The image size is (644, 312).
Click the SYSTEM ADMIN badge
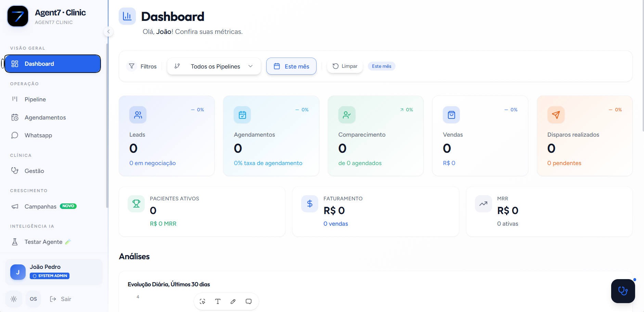pyautogui.click(x=50, y=276)
